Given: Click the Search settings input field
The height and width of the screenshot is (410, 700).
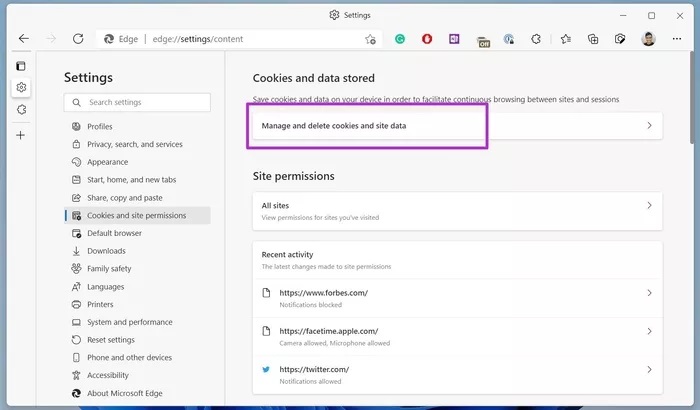Looking at the screenshot, I should tap(137, 102).
